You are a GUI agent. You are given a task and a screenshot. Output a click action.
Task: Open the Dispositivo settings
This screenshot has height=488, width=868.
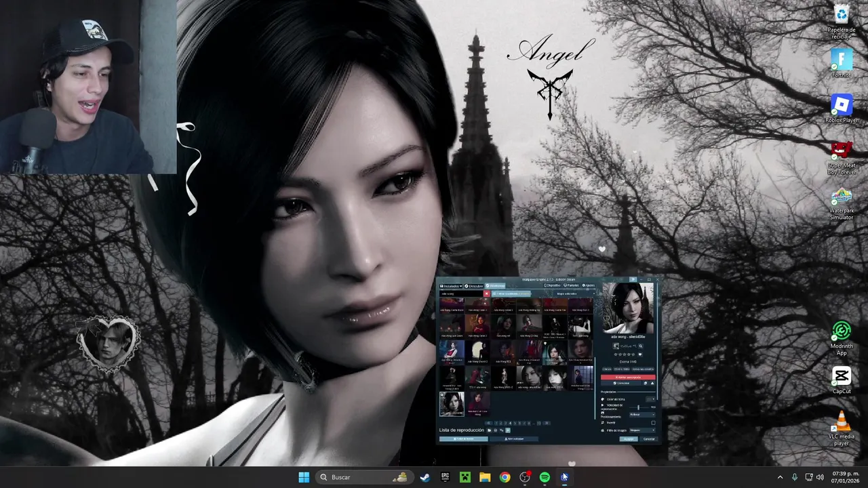(553, 285)
